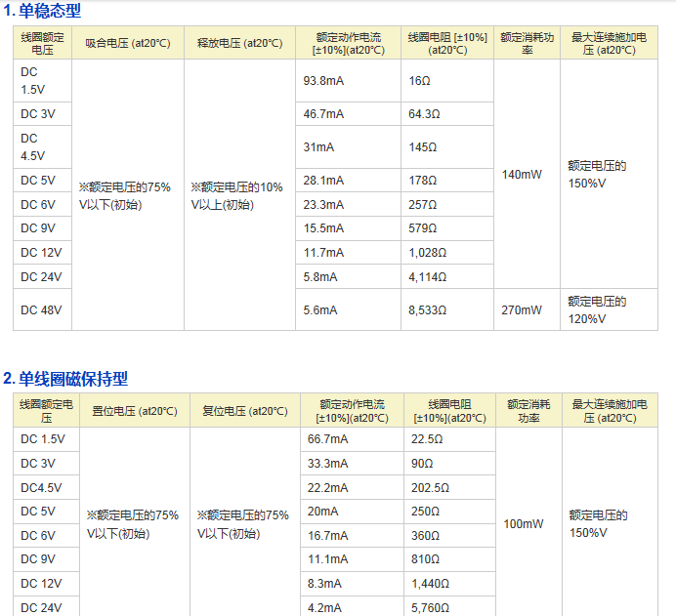Viewport: 676px width, 616px height.
Task: Click the 20mA current cell
Action: point(322,512)
